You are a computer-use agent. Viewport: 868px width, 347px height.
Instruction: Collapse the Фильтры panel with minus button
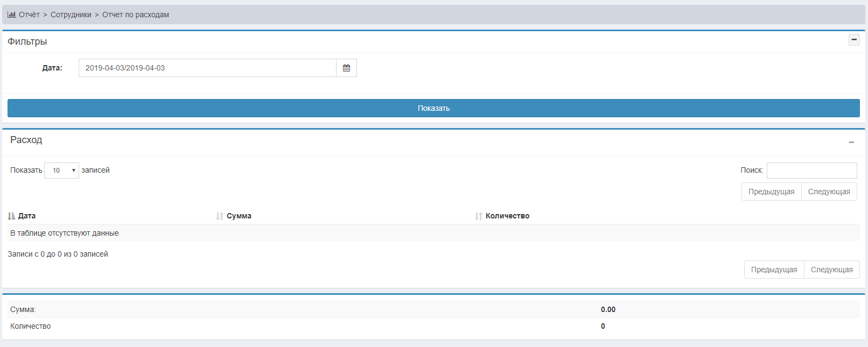click(x=854, y=40)
